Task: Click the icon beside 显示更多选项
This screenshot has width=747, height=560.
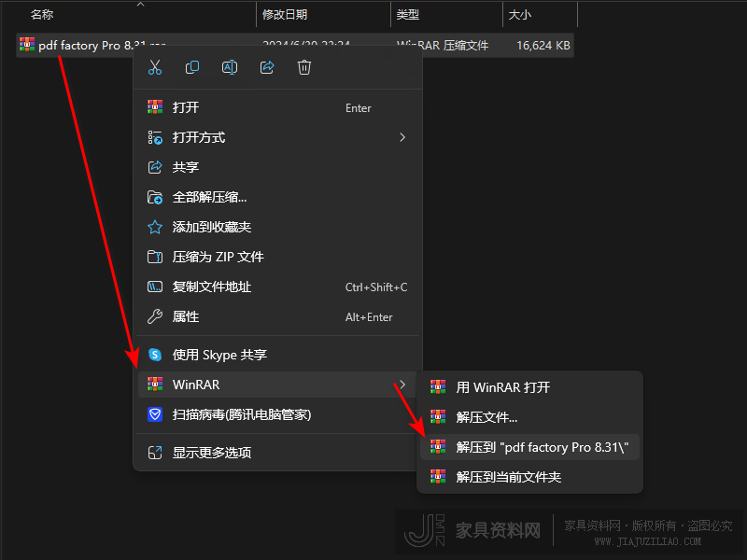Action: [155, 453]
